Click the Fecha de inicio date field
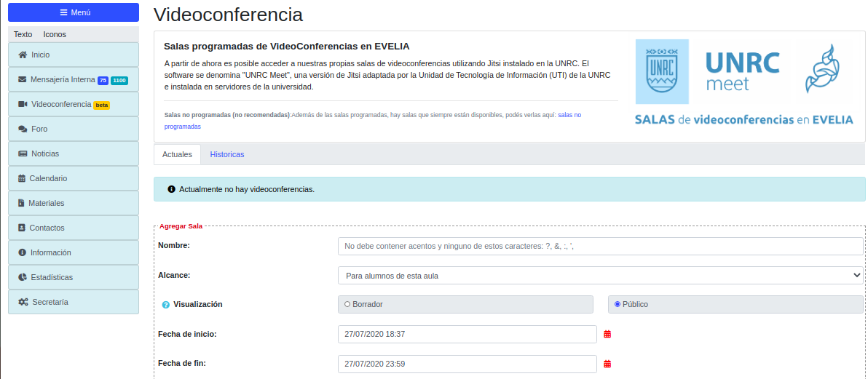This screenshot has height=379, width=868. point(467,334)
